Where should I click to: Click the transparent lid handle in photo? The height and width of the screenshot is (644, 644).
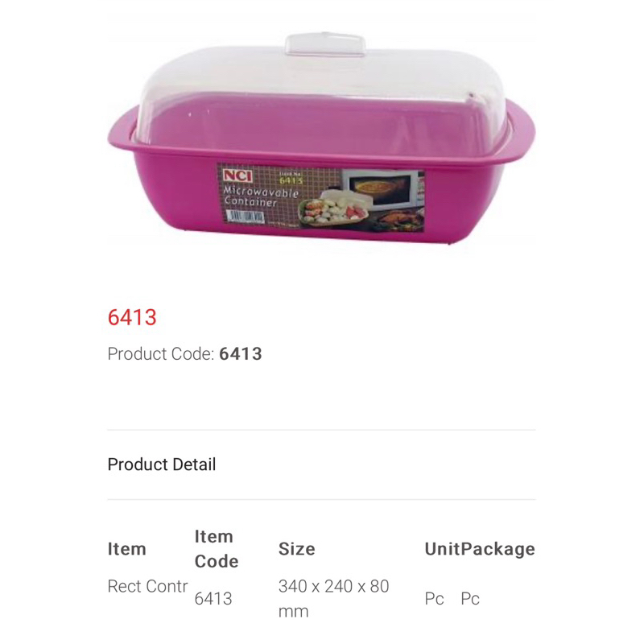pyautogui.click(x=325, y=44)
